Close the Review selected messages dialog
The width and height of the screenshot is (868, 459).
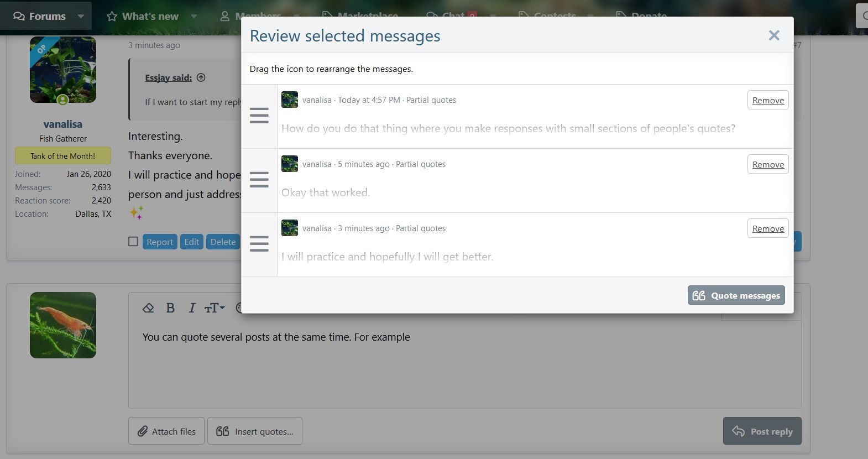[x=773, y=35]
